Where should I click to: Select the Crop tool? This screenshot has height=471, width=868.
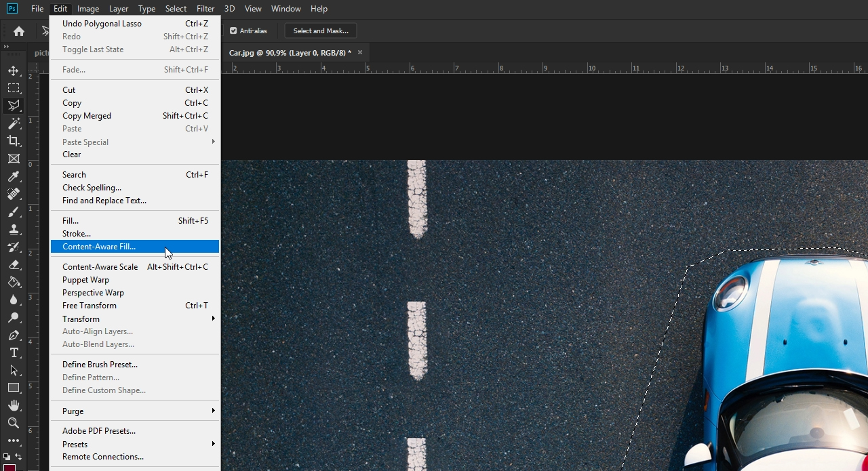click(14, 141)
